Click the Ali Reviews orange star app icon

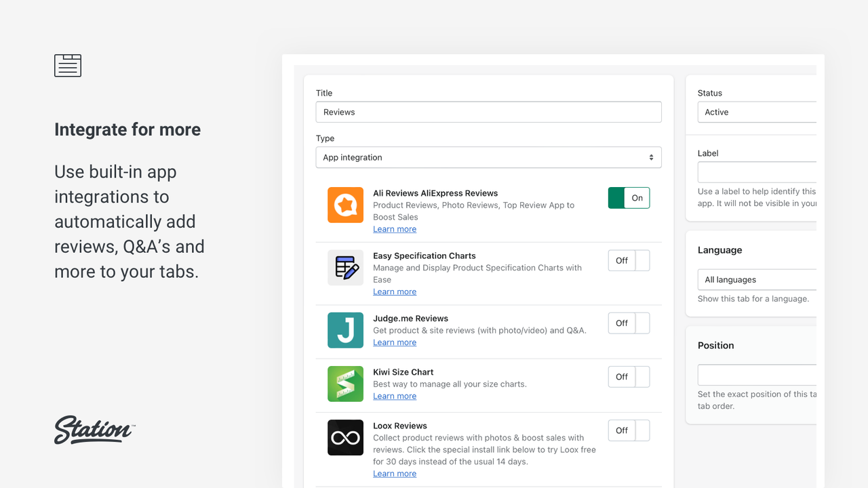tap(345, 205)
